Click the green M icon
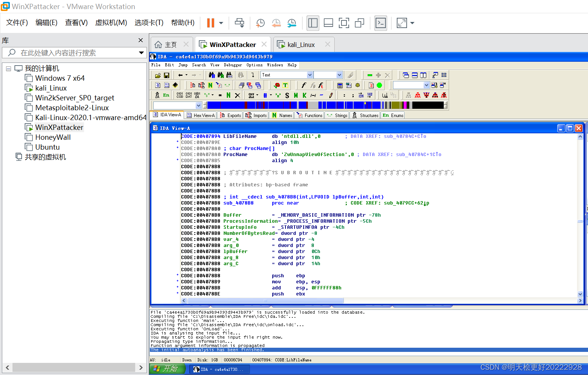Screen dimensions: 588x375 tap(296, 95)
